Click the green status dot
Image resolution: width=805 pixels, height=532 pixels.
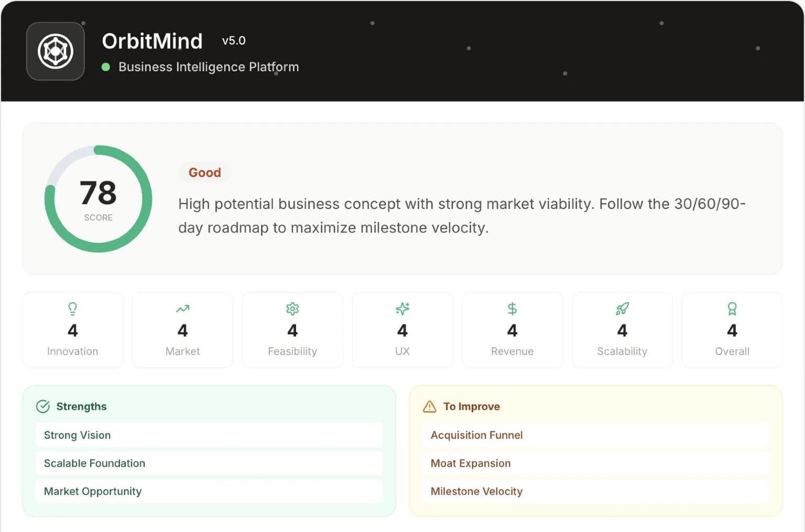[106, 67]
